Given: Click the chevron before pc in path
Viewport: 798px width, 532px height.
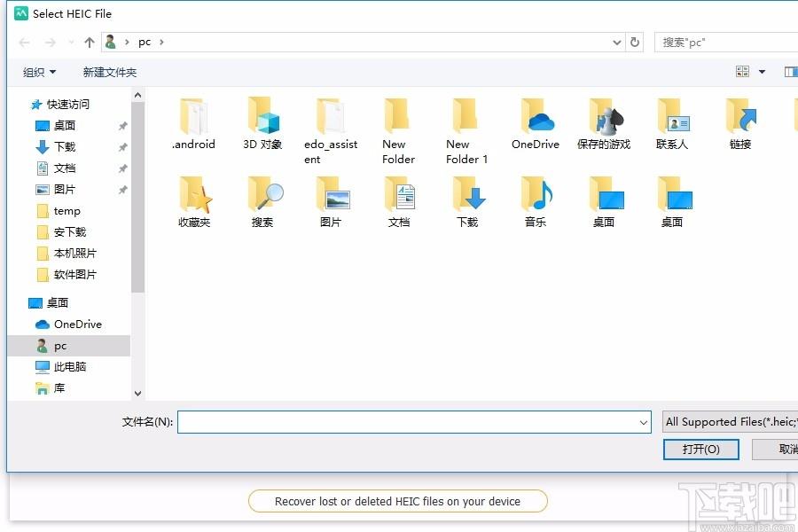Looking at the screenshot, I should (127, 43).
